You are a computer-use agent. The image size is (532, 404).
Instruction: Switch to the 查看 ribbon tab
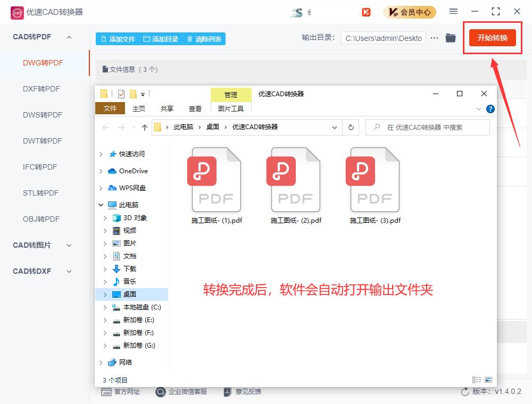[x=195, y=108]
